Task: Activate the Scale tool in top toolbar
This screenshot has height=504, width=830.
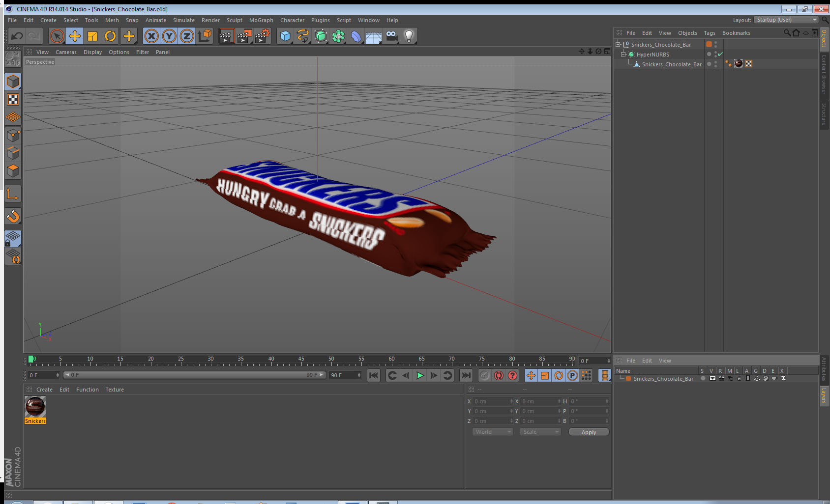Action: (x=92, y=36)
